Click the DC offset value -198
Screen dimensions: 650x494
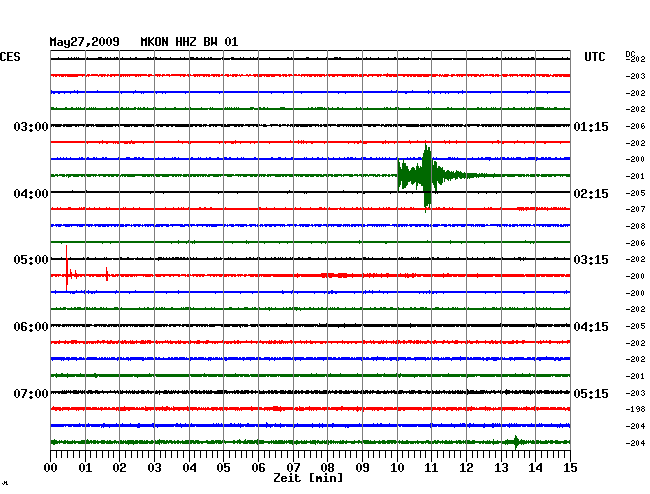pyautogui.click(x=635, y=409)
